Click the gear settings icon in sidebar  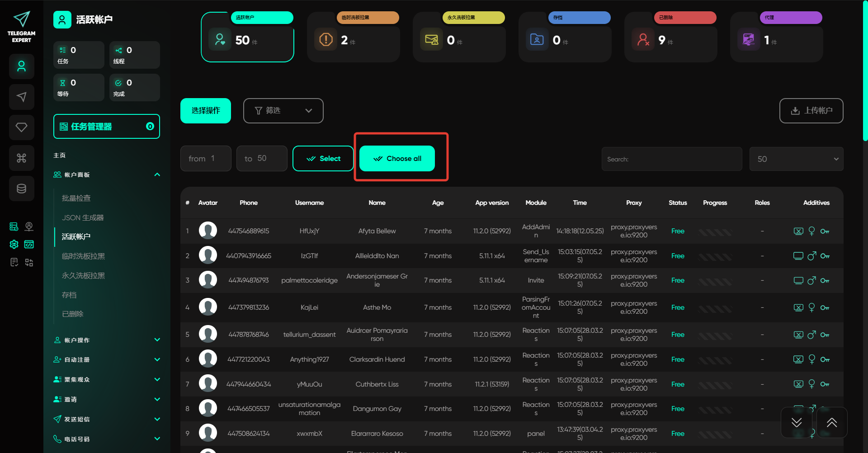click(14, 244)
